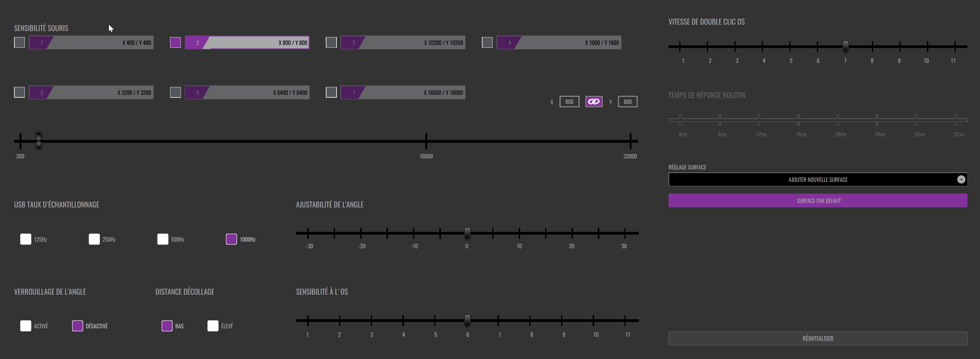Select DPI profile 6 bar X 6400
The image size is (980, 359).
click(x=247, y=93)
